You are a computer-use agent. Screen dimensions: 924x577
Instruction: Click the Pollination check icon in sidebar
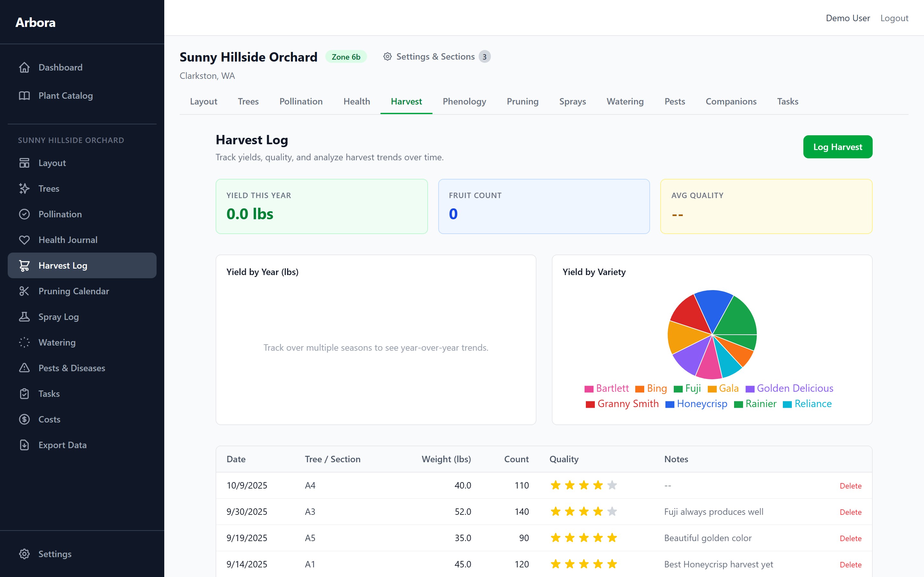24,214
